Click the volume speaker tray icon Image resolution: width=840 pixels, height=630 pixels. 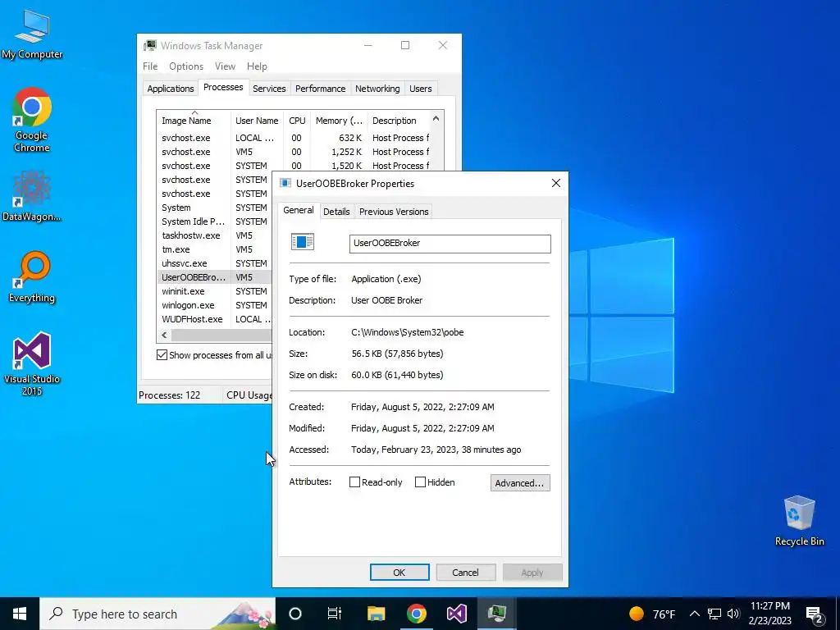click(x=733, y=614)
